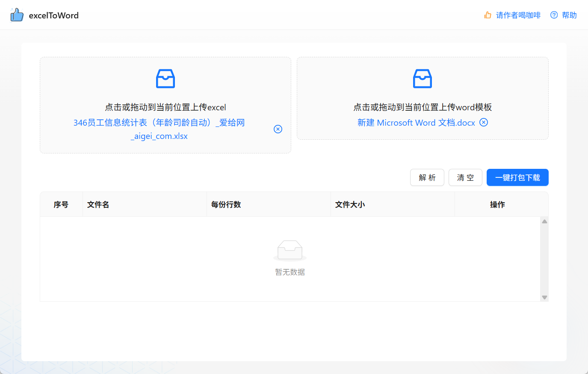588x374 pixels.
Task: Click the 请作者喝咖啡 link
Action: 517,15
